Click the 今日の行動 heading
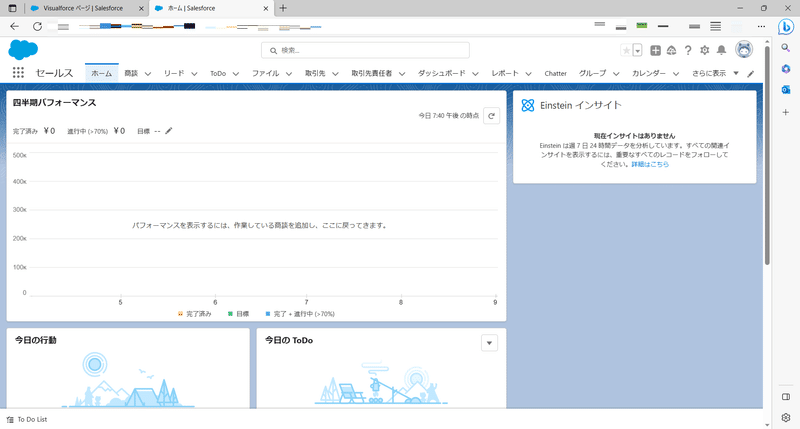The image size is (800, 429). click(x=35, y=340)
